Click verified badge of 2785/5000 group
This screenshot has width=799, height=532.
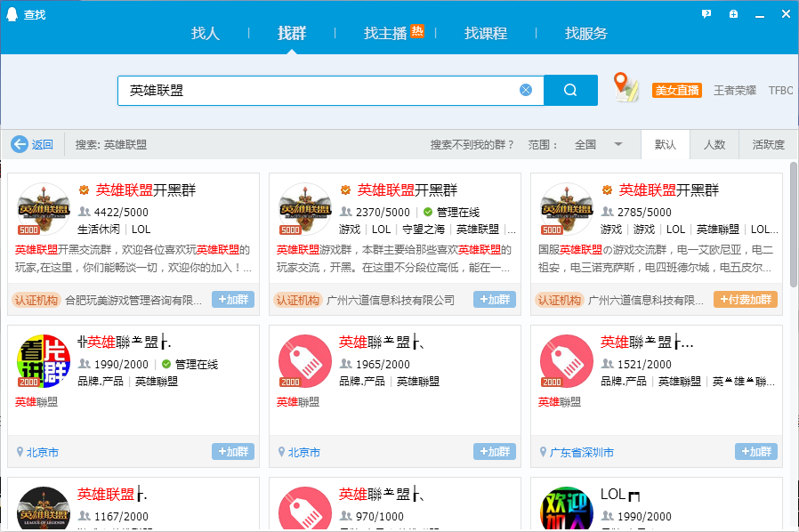(607, 190)
